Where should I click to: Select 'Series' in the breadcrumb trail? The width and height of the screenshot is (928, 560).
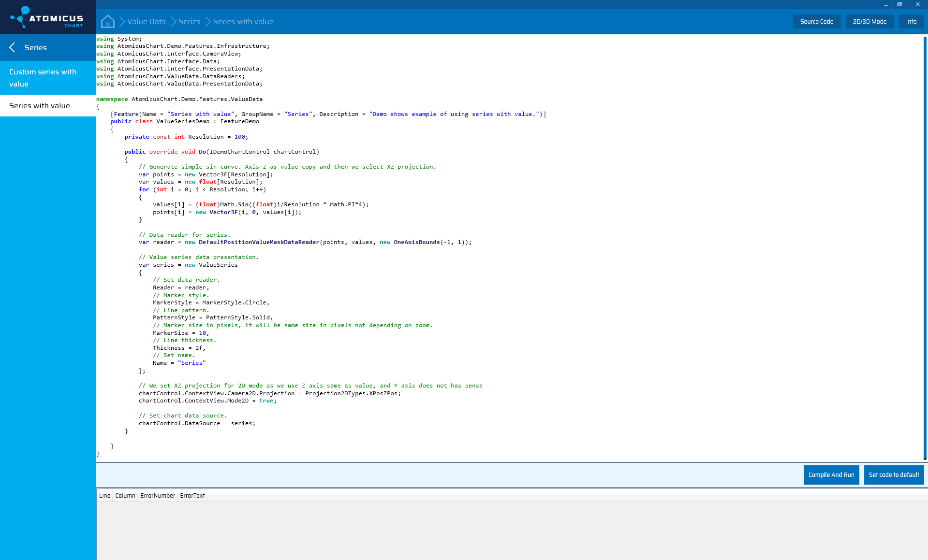(189, 21)
